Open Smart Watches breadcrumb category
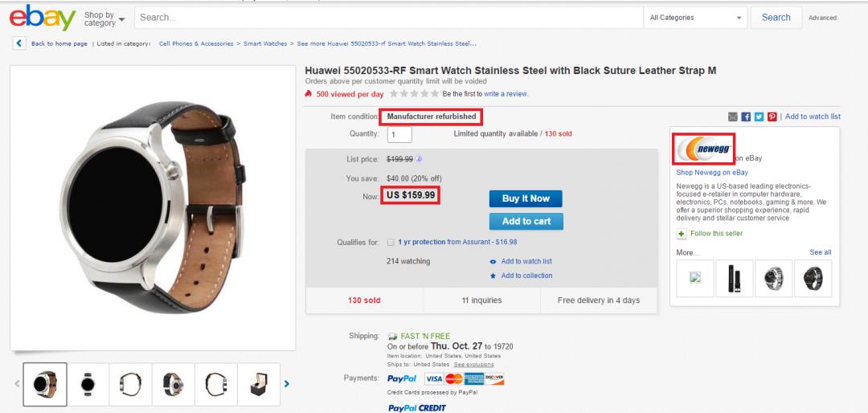The height and width of the screenshot is (413, 868). pyautogui.click(x=265, y=43)
